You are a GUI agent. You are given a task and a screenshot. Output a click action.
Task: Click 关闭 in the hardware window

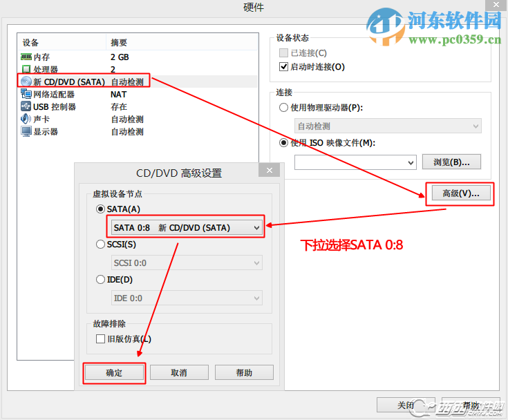406,405
